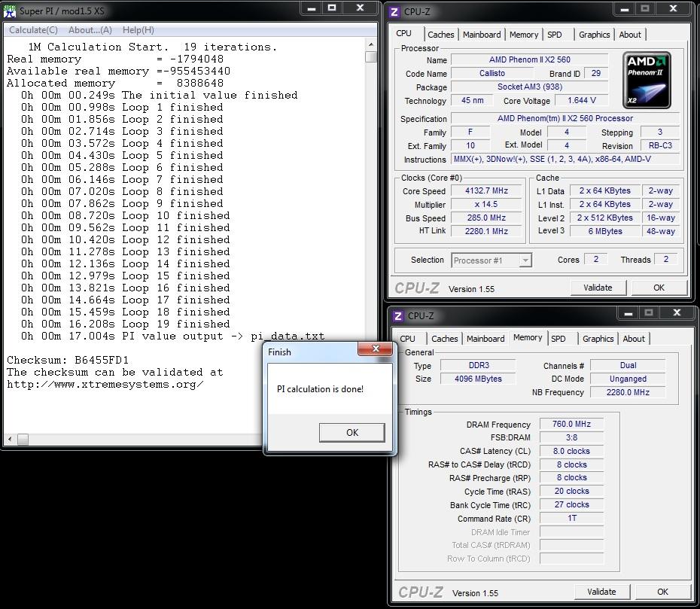
Task: Switch to SPD tab in top CPU-Z window
Action: click(x=555, y=35)
